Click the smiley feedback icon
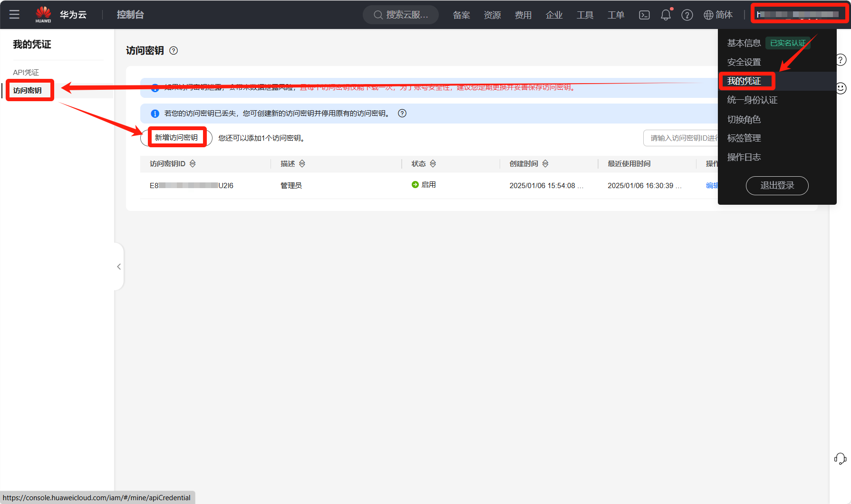The image size is (851, 504). [x=841, y=88]
